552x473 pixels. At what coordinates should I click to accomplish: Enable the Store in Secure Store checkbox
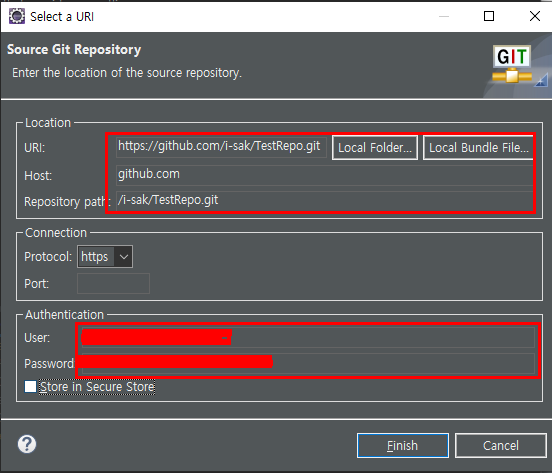30,386
